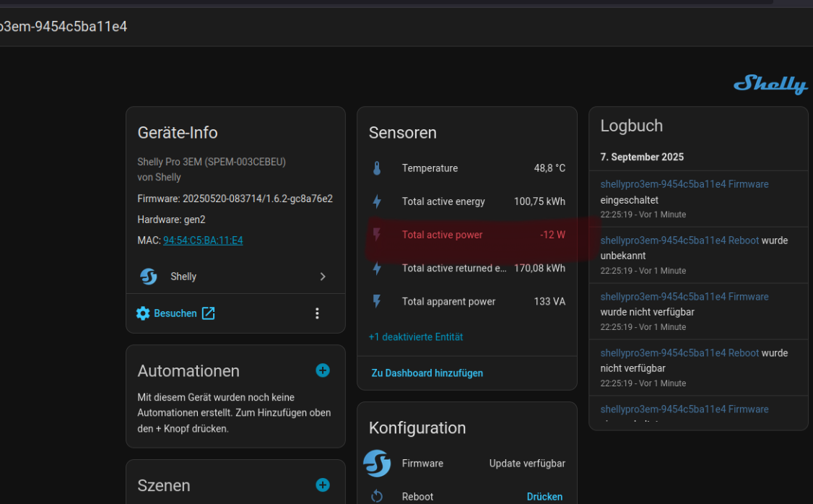Open the MAC address link 94:54:C5:BA:11:E4
Screen dimensions: 813x504
[x=203, y=240]
